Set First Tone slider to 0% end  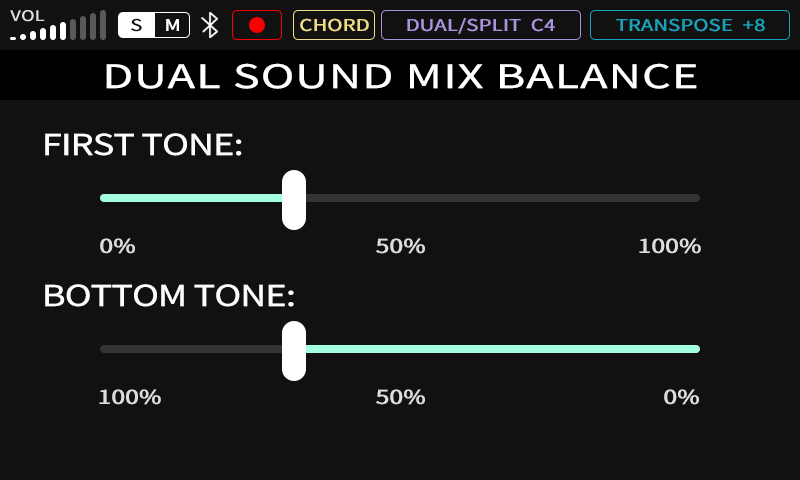tap(102, 198)
